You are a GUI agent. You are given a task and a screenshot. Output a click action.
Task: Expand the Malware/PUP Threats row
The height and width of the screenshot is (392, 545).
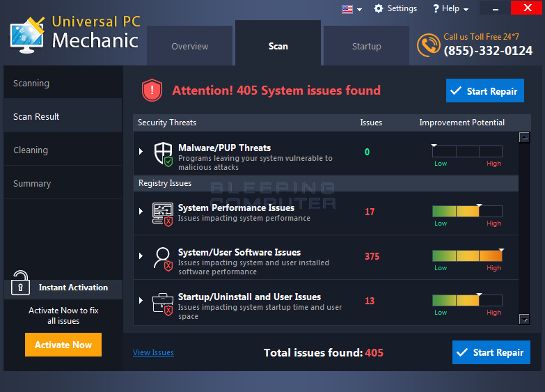(x=141, y=151)
